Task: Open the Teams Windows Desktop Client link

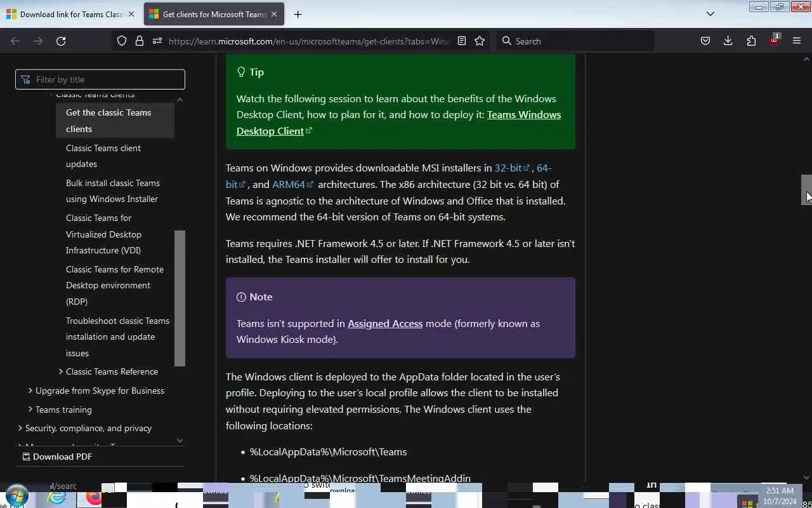Action: click(x=398, y=123)
